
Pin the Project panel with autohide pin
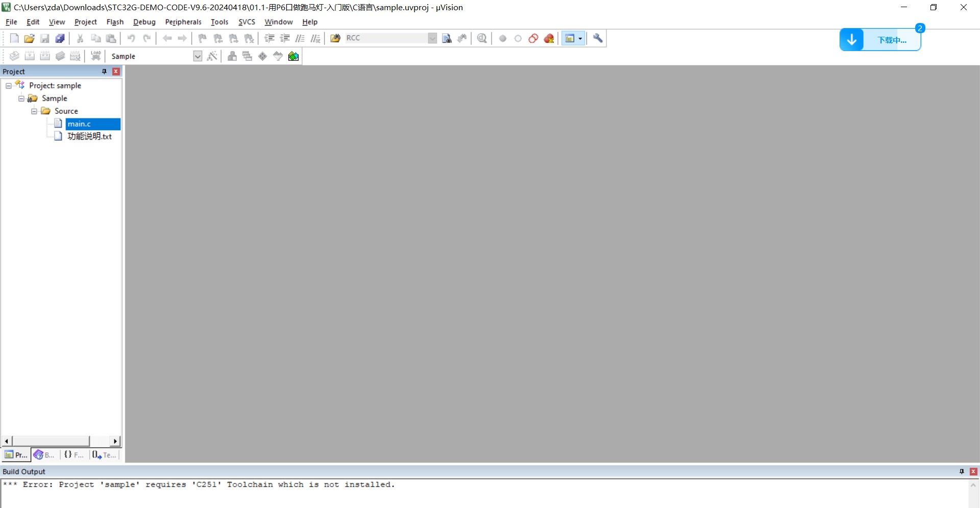[105, 71]
